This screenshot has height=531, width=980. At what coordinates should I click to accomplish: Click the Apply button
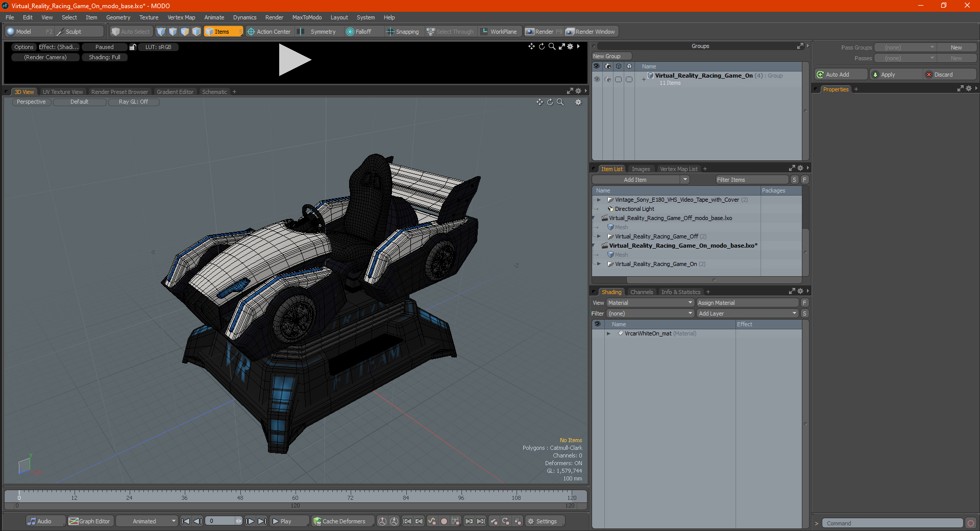point(896,75)
